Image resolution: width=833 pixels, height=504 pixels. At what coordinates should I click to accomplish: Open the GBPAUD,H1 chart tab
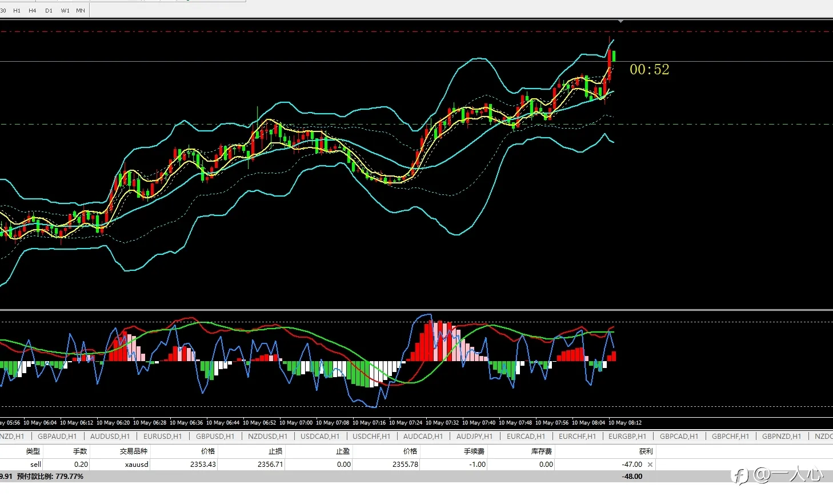(57, 436)
